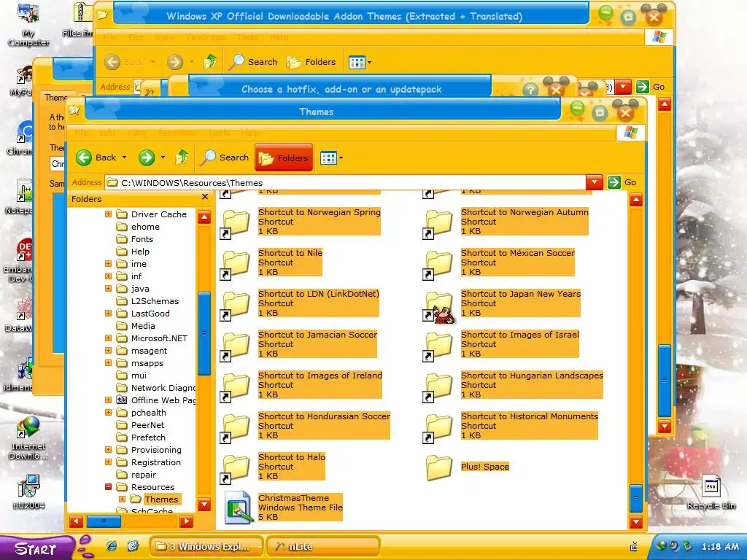Viewport: 747px width, 560px height.
Task: Select Shortcut to Images of Israel icon
Action: tap(438, 346)
